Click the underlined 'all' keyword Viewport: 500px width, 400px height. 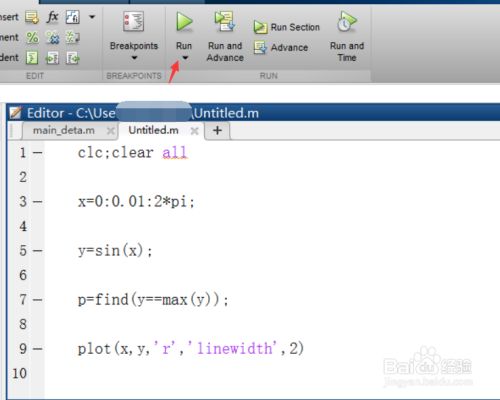(175, 153)
